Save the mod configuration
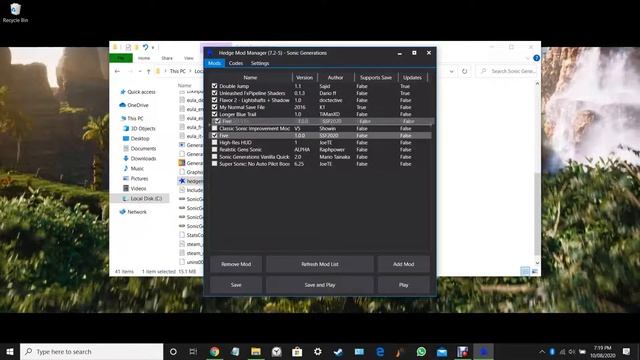 pyautogui.click(x=236, y=285)
